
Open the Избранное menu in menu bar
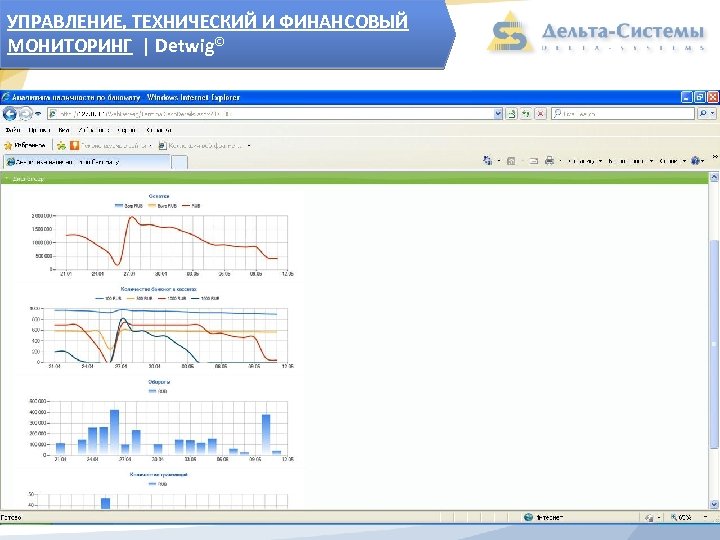(94, 130)
